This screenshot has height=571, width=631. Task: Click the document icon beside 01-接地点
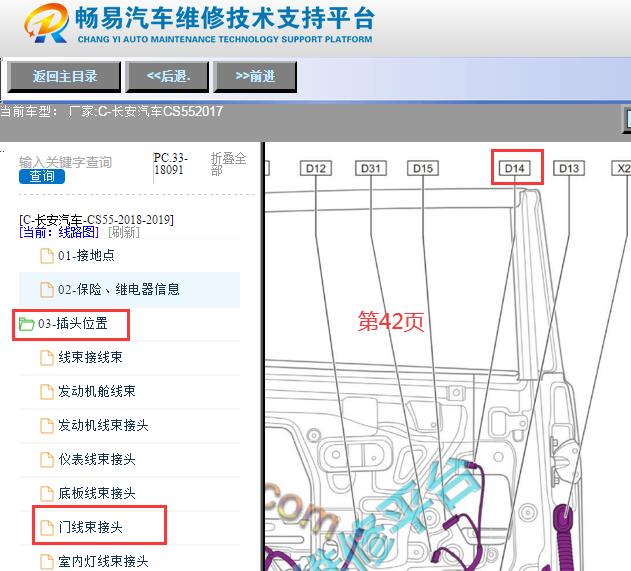47,256
